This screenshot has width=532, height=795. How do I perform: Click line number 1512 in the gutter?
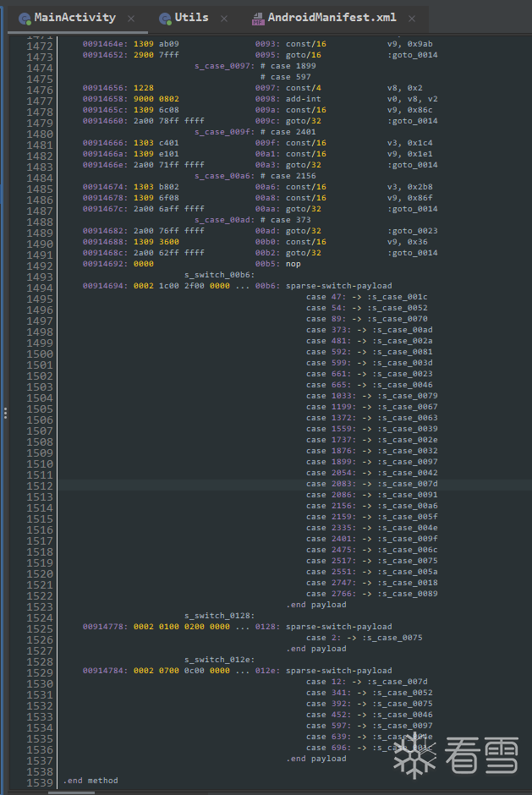[39, 485]
